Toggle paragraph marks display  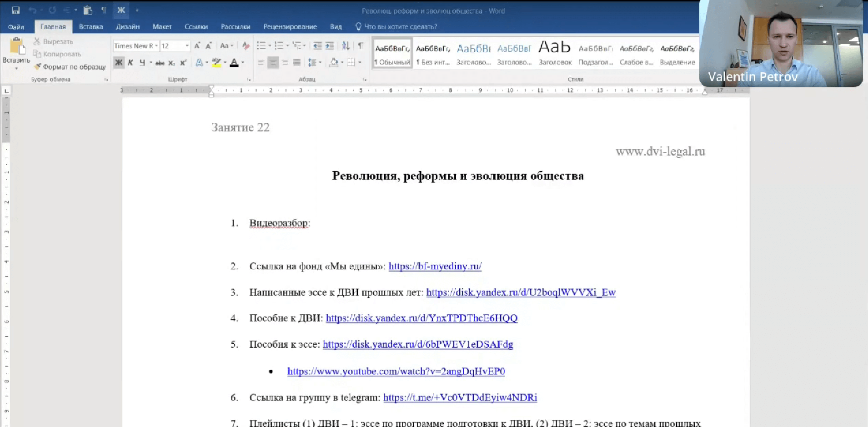tap(361, 45)
